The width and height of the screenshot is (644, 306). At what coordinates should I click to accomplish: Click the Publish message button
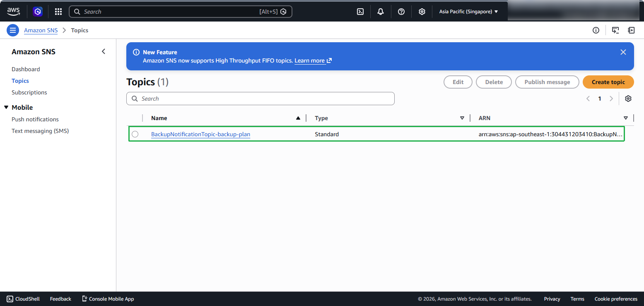(547, 82)
